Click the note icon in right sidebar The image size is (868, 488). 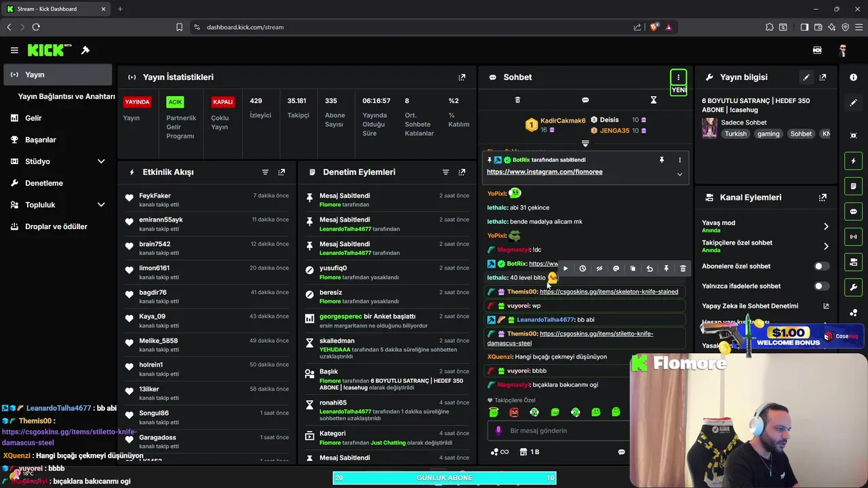click(x=854, y=186)
